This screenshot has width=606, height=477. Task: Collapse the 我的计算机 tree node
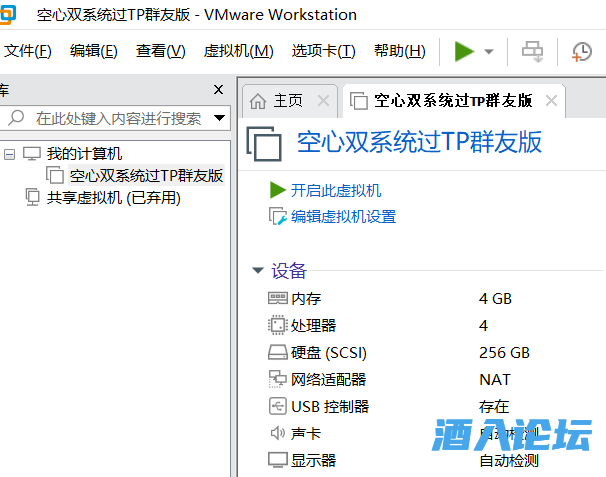point(9,155)
